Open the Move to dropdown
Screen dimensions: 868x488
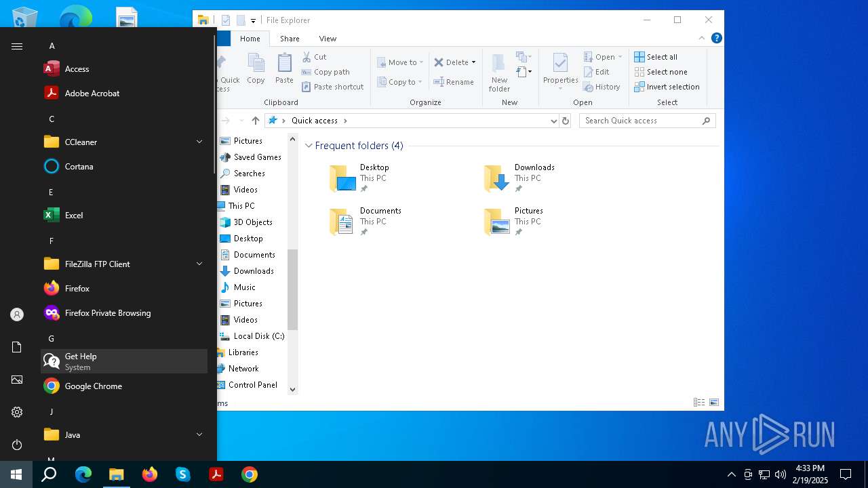(x=399, y=62)
